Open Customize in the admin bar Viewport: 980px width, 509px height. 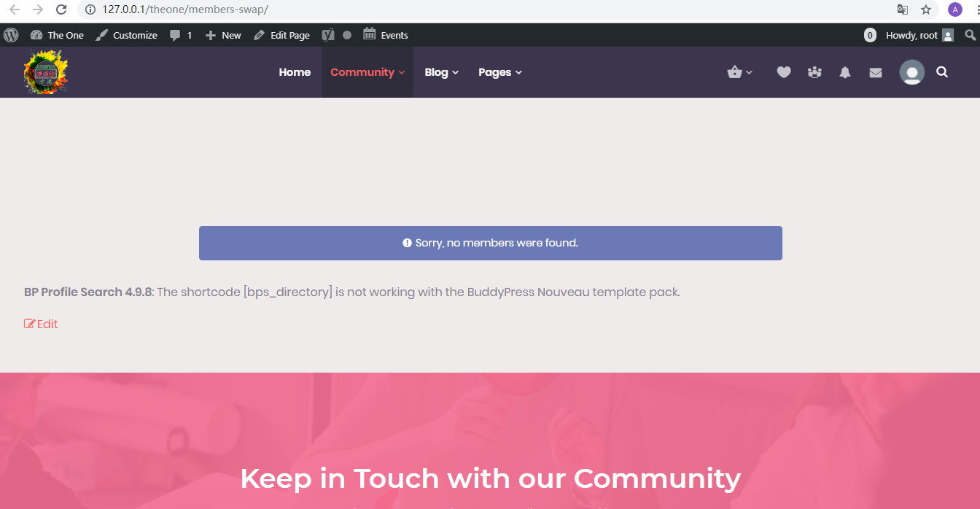[x=127, y=35]
